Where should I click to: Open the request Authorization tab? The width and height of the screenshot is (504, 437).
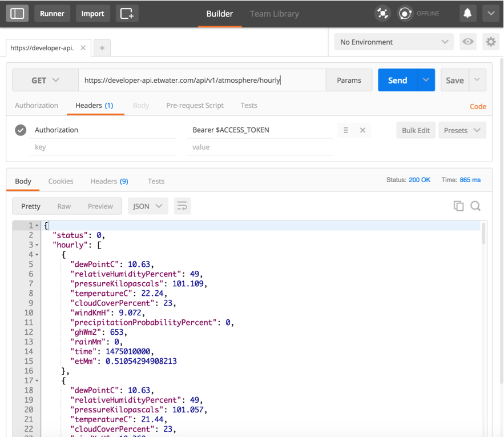point(37,106)
